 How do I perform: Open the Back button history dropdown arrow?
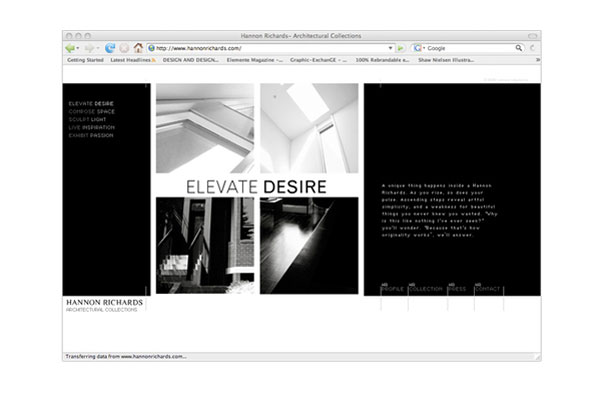78,48
